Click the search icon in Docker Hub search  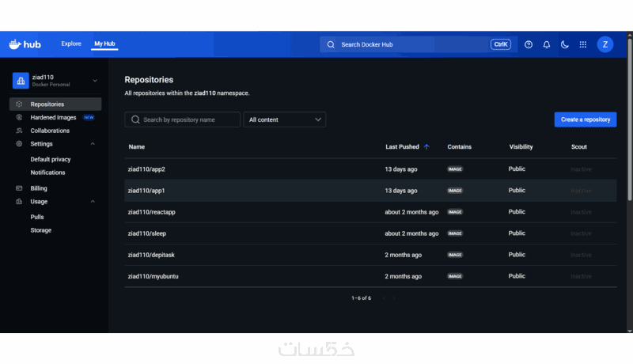pos(331,44)
